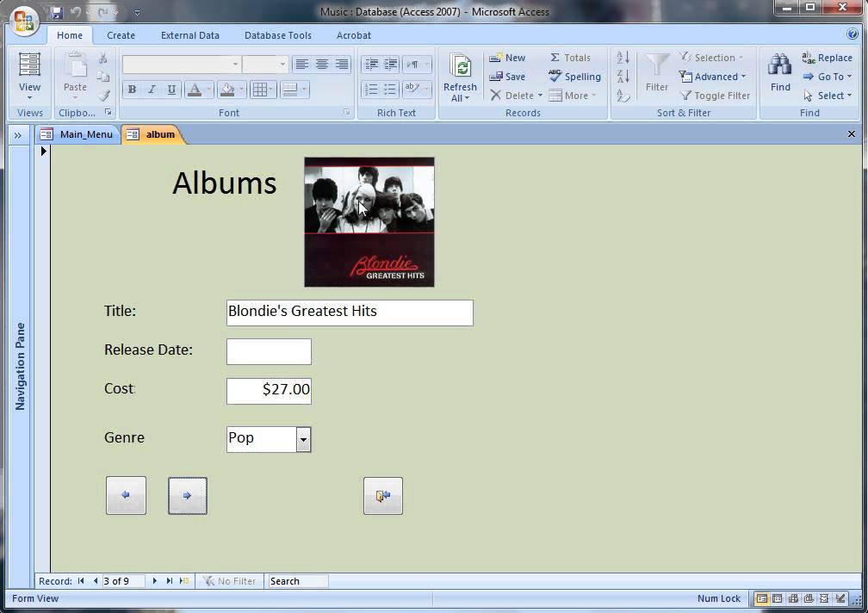Screen dimensions: 868x613
Task: Switch to Acrobat ribbon tab
Action: [354, 34]
